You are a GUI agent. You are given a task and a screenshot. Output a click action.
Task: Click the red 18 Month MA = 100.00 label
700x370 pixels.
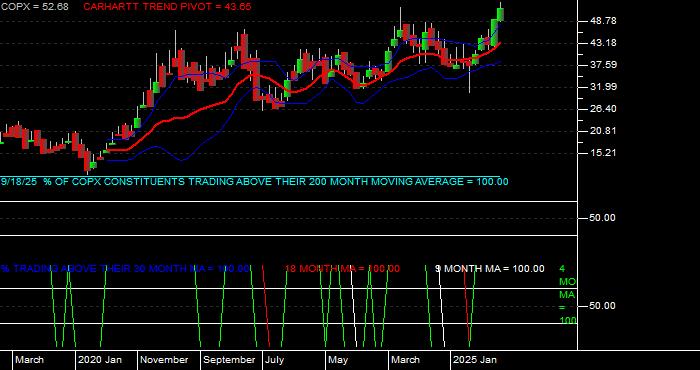pyautogui.click(x=342, y=269)
